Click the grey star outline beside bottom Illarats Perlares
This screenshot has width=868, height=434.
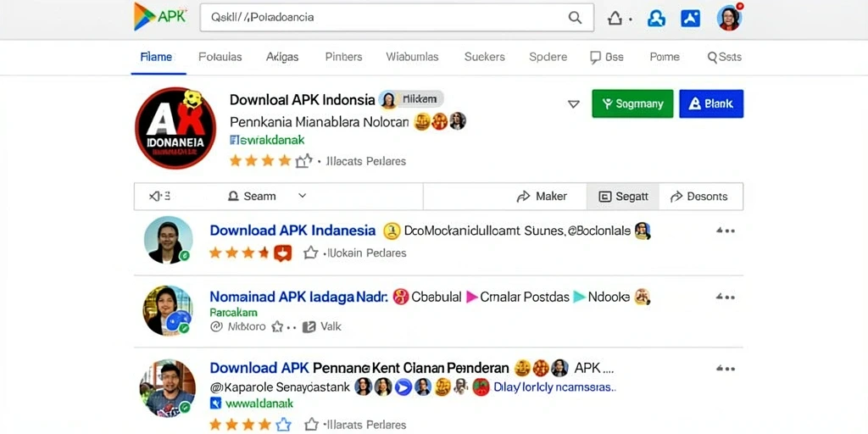312,425
